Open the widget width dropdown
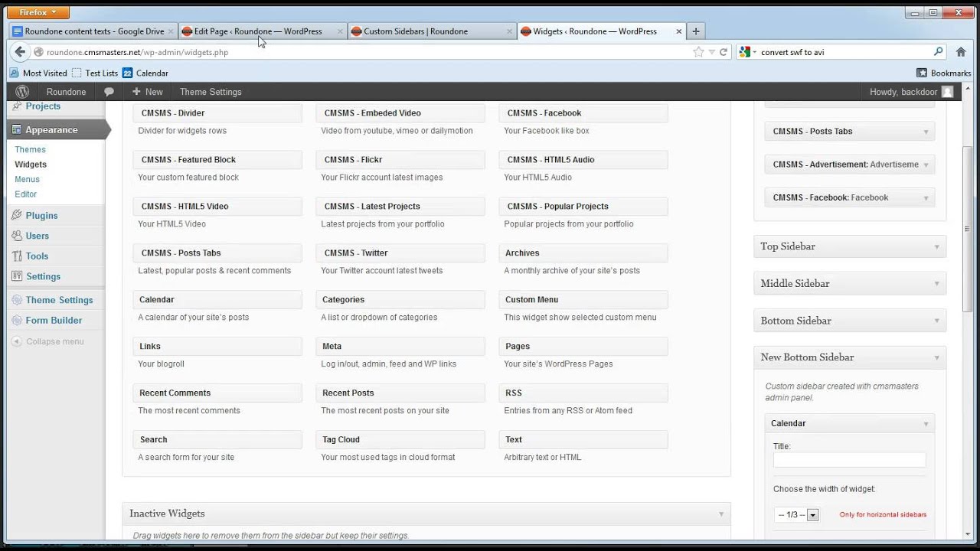Screen dimensions: 980x551 click(797, 515)
